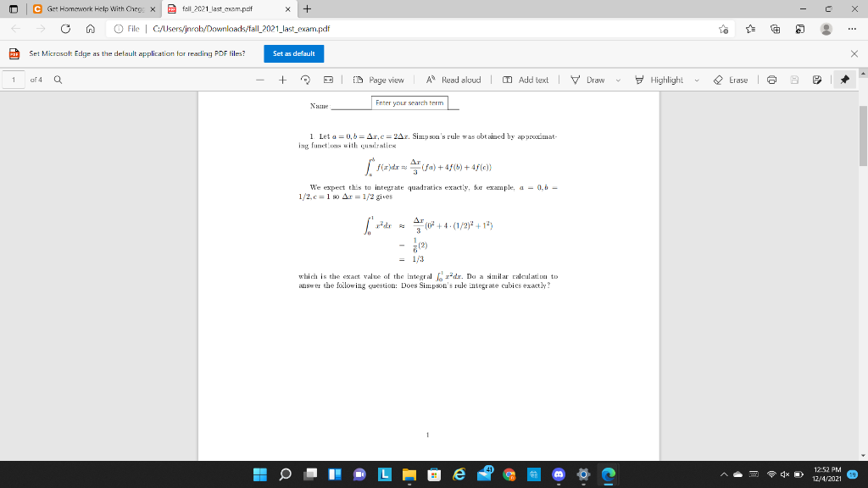Go back to previous page
This screenshot has width=868, height=488.
point(15,29)
